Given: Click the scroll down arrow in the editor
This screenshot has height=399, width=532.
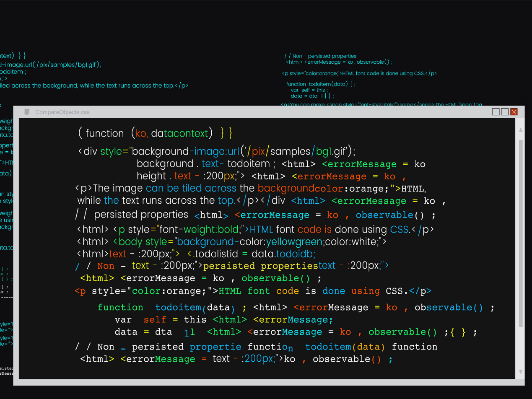Looking at the screenshot, I should [521, 372].
